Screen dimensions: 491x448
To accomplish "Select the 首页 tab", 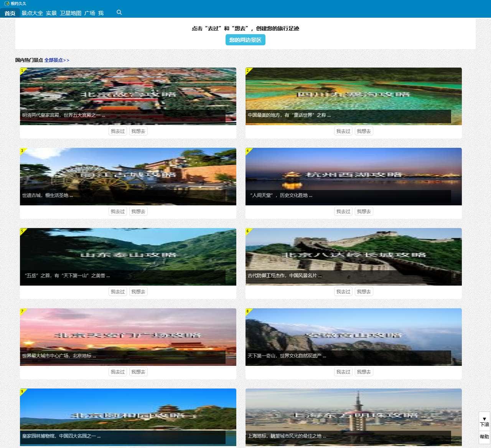I will pyautogui.click(x=10, y=13).
